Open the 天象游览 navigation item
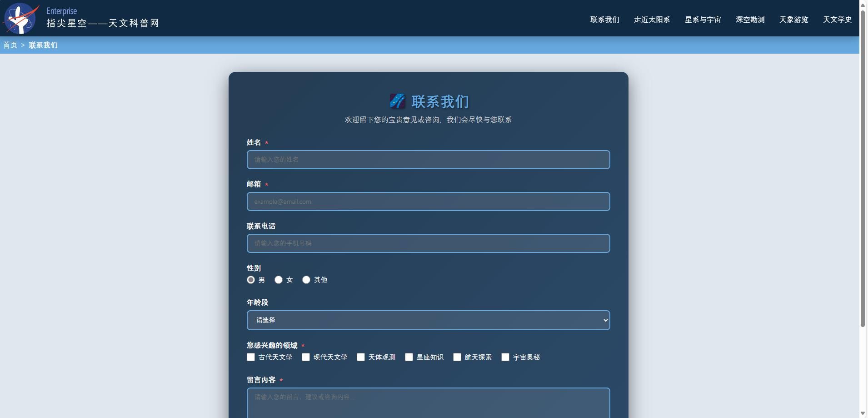The width and height of the screenshot is (868, 418). 793,20
